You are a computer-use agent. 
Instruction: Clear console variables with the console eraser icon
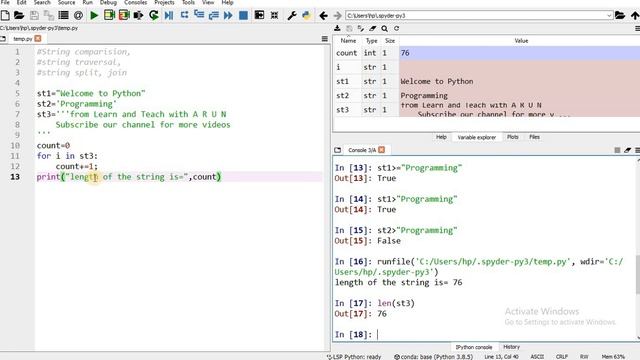click(627, 150)
